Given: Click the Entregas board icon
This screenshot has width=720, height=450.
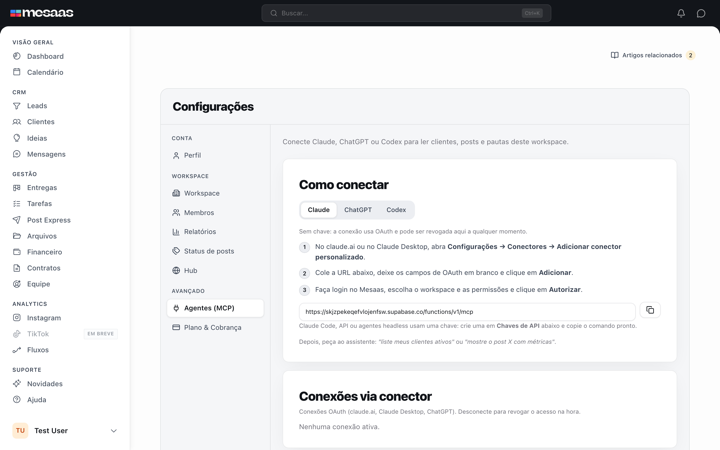Looking at the screenshot, I should point(17,187).
